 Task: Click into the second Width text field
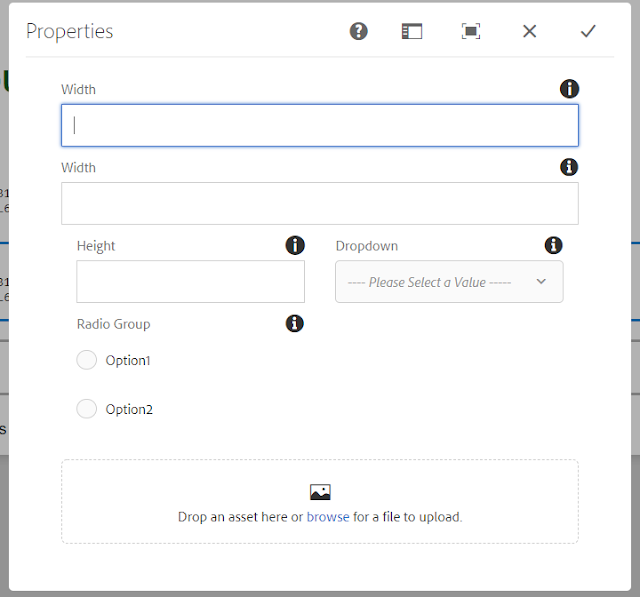coord(320,203)
